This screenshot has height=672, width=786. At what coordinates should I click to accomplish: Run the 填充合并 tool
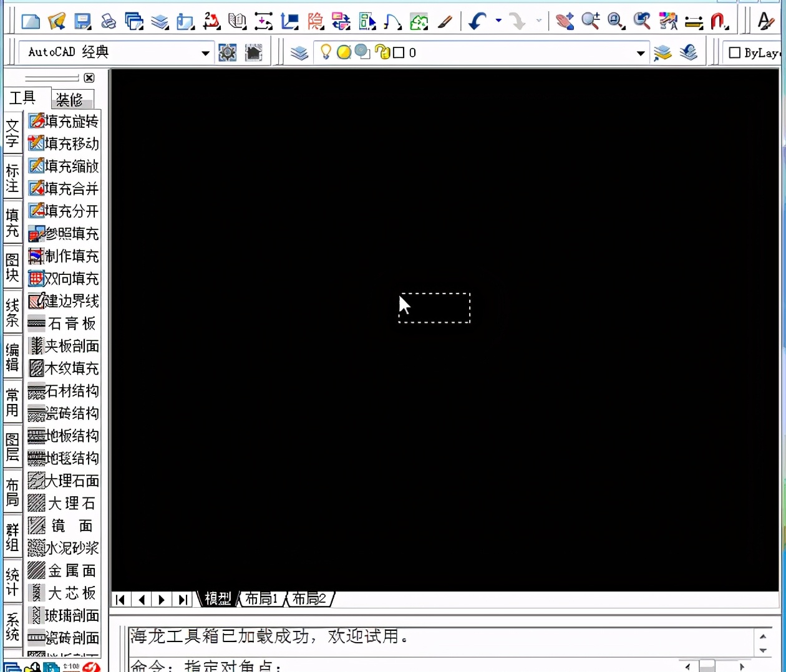[64, 188]
